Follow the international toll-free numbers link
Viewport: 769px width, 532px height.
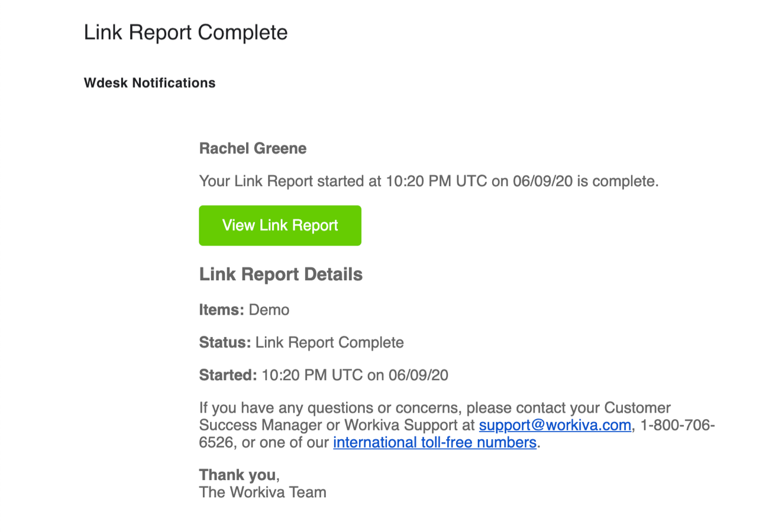pos(435,442)
